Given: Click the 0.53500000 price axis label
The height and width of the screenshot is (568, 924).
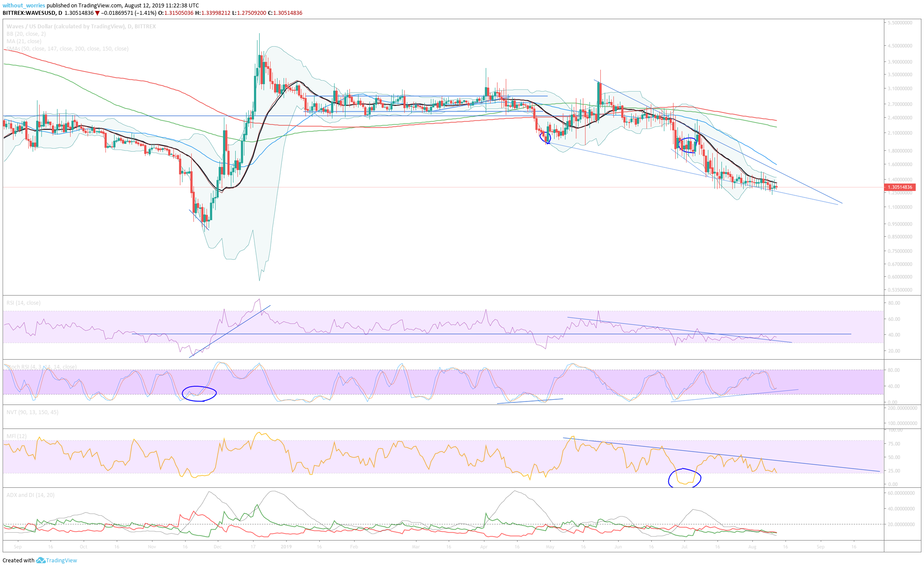Looking at the screenshot, I should pos(900,290).
